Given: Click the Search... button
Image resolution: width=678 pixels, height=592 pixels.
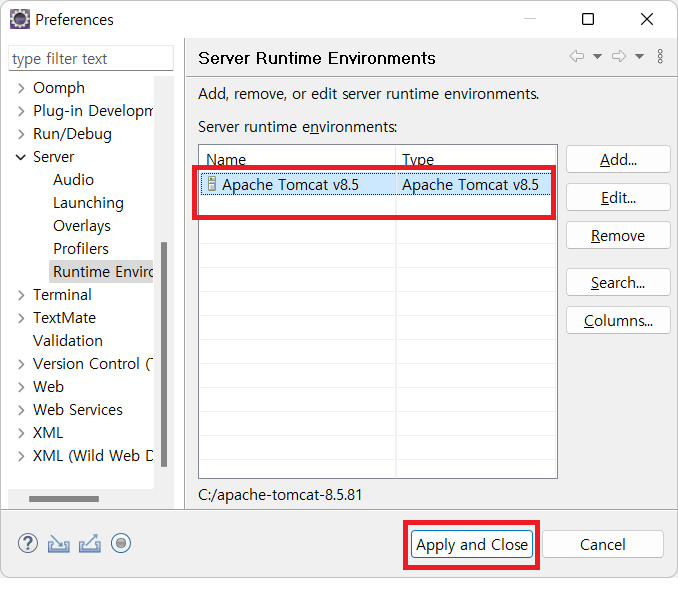Looking at the screenshot, I should 618,282.
